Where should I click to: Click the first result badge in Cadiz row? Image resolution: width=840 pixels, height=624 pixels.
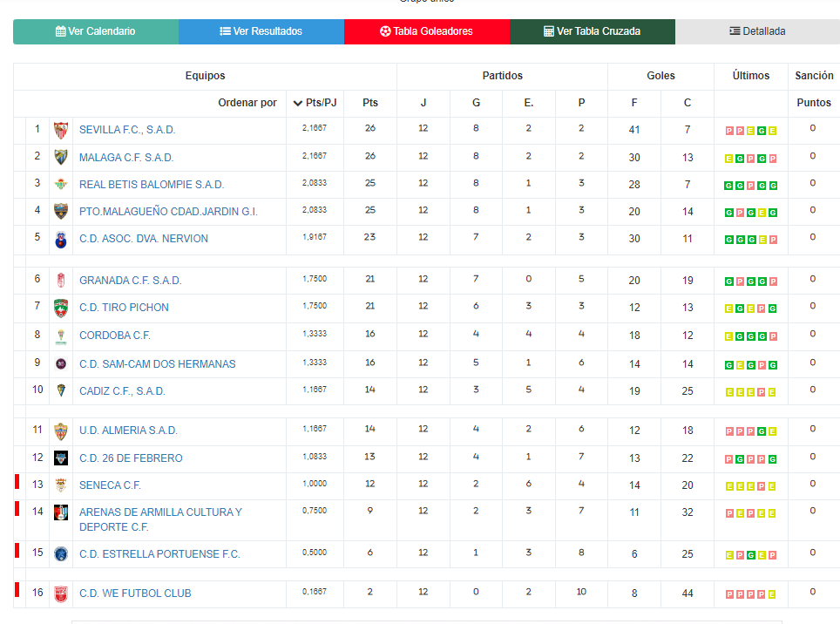tap(729, 392)
